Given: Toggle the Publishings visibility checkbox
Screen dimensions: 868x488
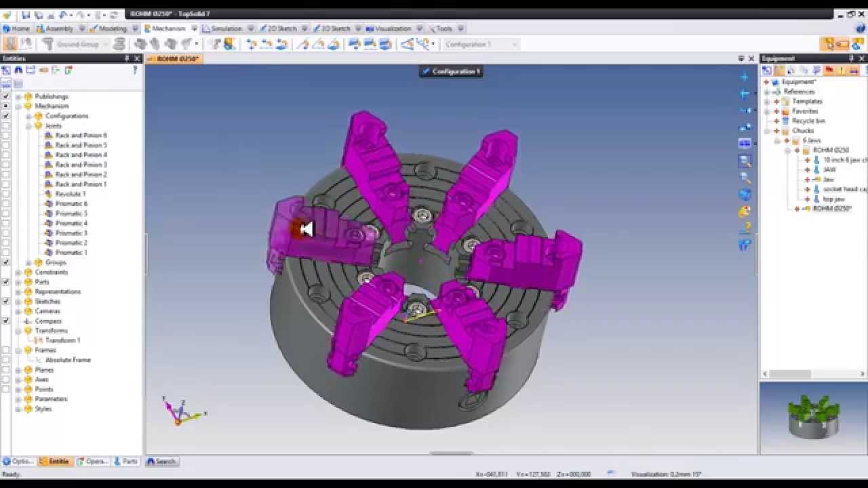Looking at the screenshot, I should [6, 96].
